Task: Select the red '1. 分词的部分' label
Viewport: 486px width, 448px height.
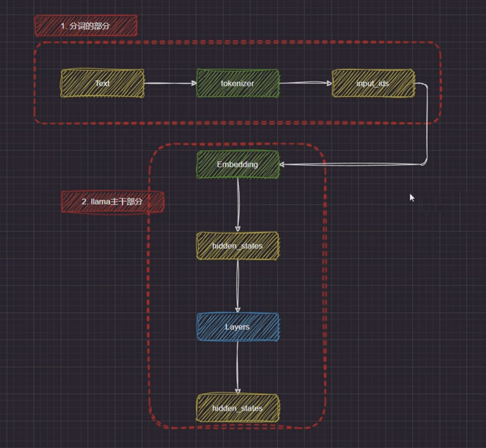Action: pyautogui.click(x=86, y=26)
